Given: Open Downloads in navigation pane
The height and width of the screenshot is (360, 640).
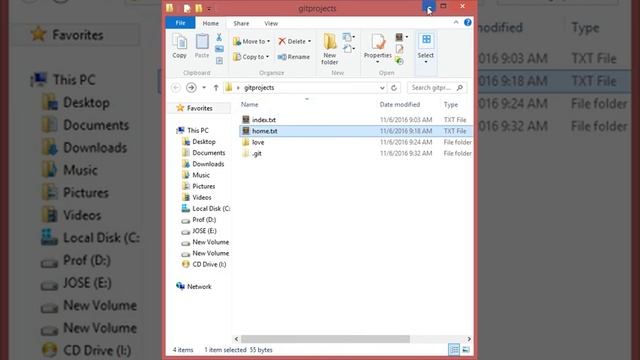Looking at the screenshot, I should [208, 164].
